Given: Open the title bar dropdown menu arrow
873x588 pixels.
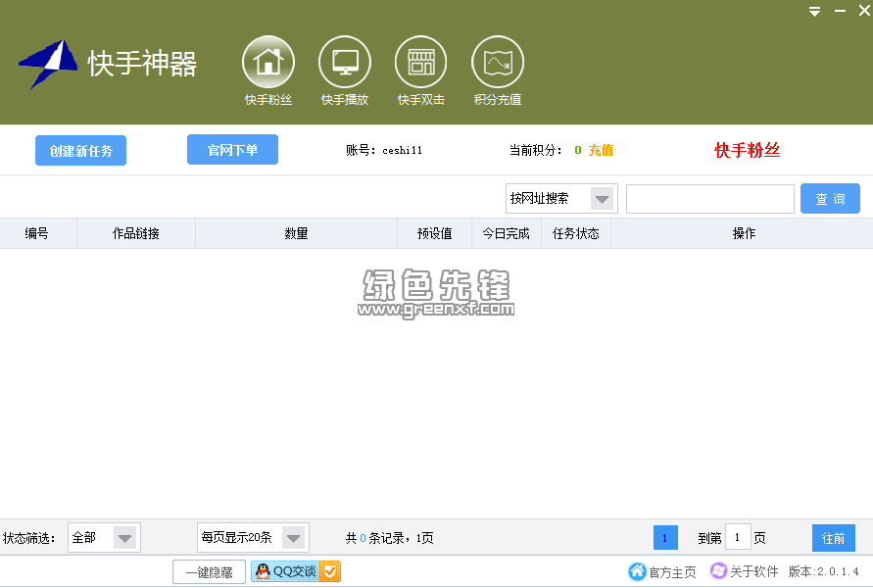Looking at the screenshot, I should [814, 11].
